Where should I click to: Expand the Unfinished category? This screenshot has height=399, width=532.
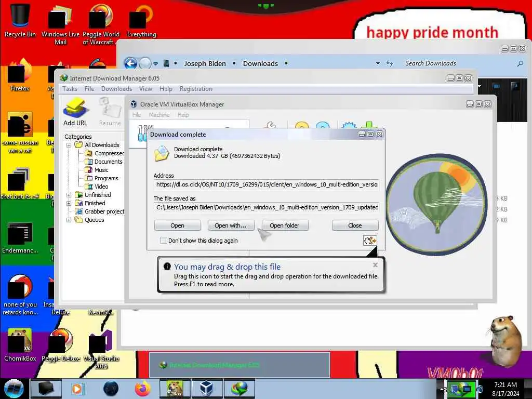[x=69, y=195]
